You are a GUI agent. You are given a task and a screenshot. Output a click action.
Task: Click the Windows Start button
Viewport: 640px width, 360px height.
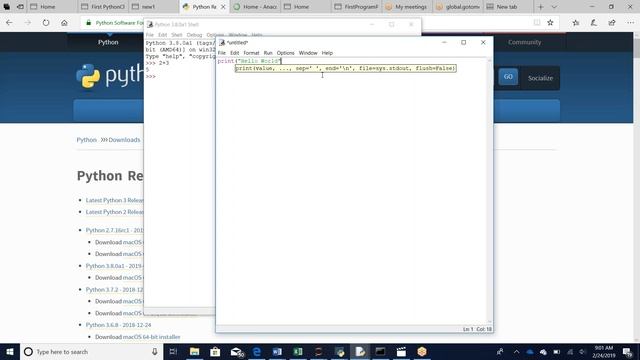pyautogui.click(x=10, y=351)
